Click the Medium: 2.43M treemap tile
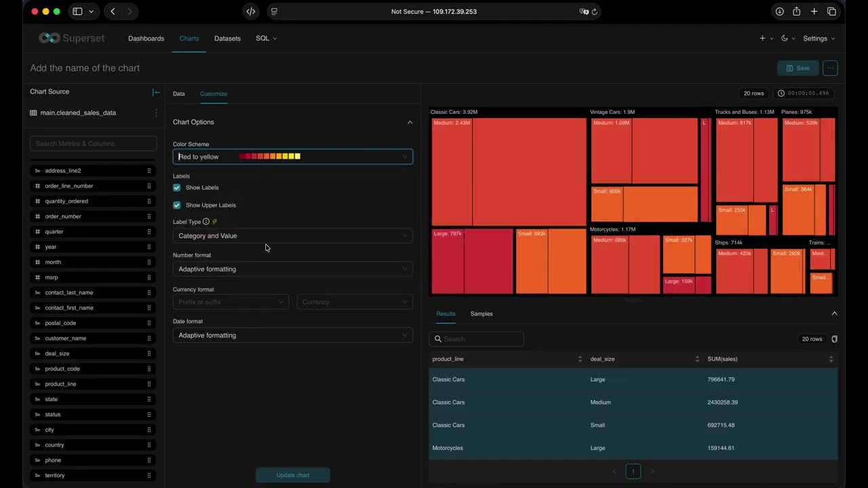This screenshot has width=868, height=488. pyautogui.click(x=509, y=171)
